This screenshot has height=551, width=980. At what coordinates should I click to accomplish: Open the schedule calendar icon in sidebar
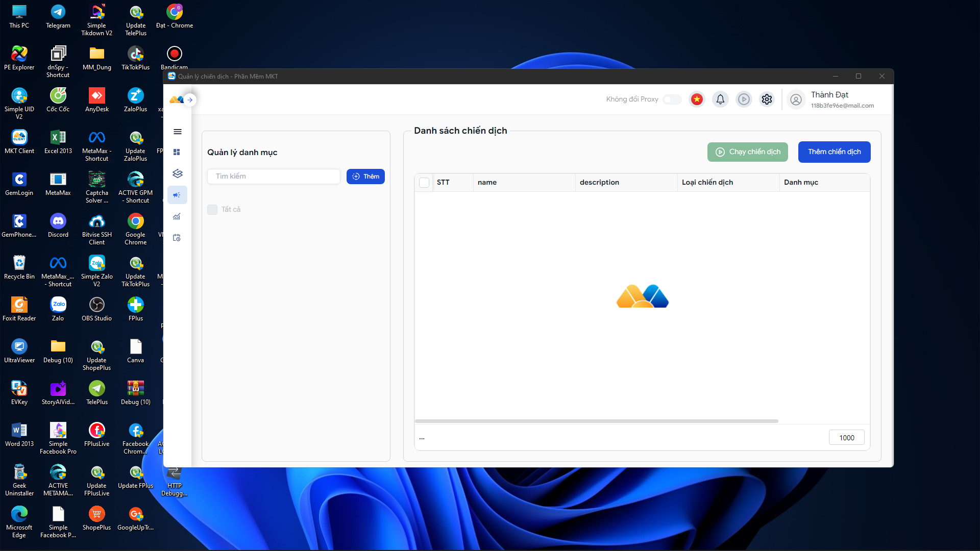[177, 238]
